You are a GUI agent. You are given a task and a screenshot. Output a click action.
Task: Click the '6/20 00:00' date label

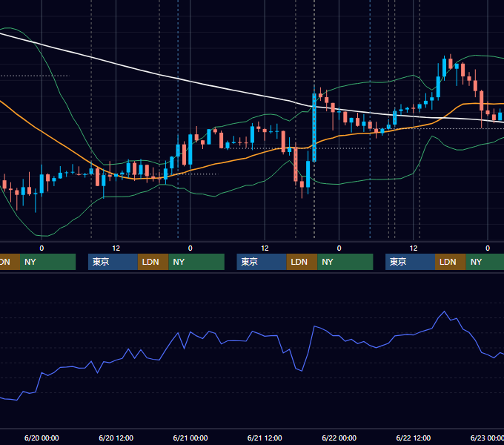(x=42, y=438)
